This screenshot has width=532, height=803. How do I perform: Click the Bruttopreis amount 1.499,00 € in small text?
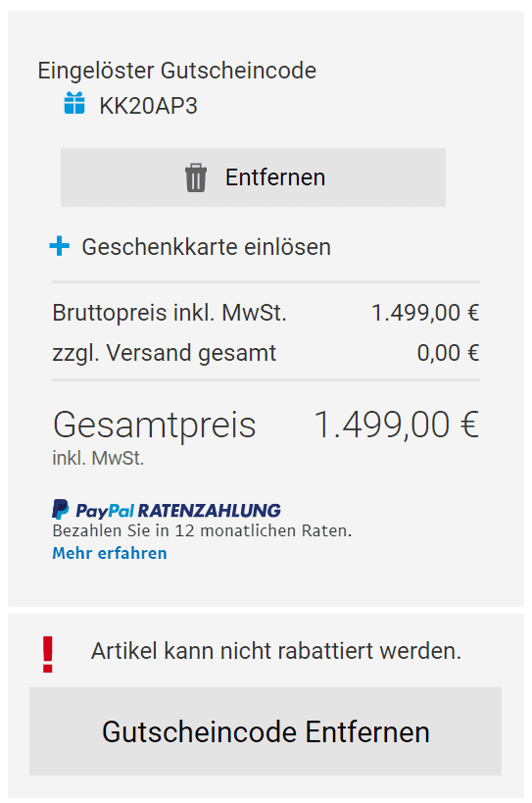(x=425, y=313)
